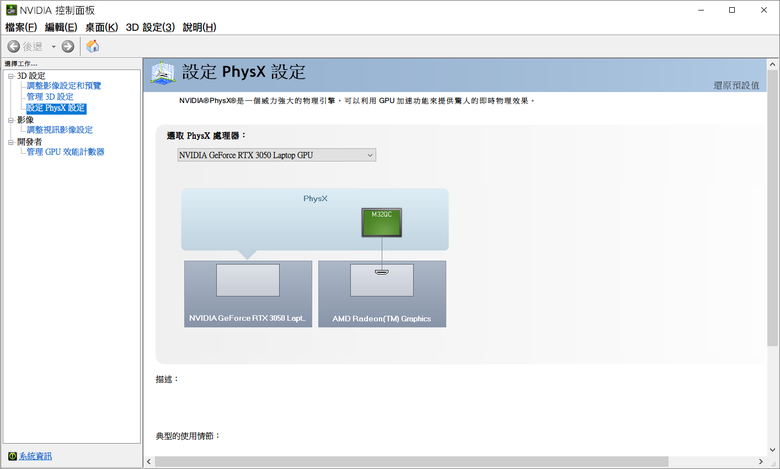The width and height of the screenshot is (780, 469).
Task: Minimize the NVIDIA control panel window
Action: (x=701, y=10)
